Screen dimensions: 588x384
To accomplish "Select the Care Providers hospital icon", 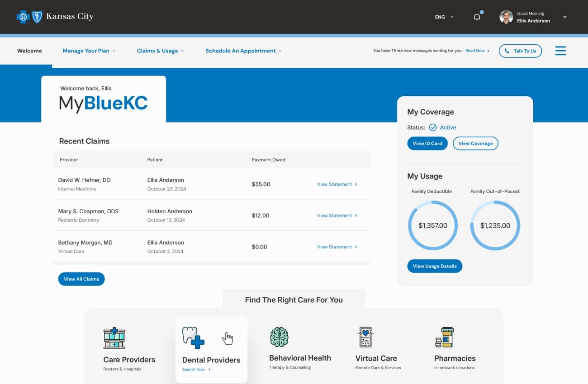I will (x=114, y=338).
